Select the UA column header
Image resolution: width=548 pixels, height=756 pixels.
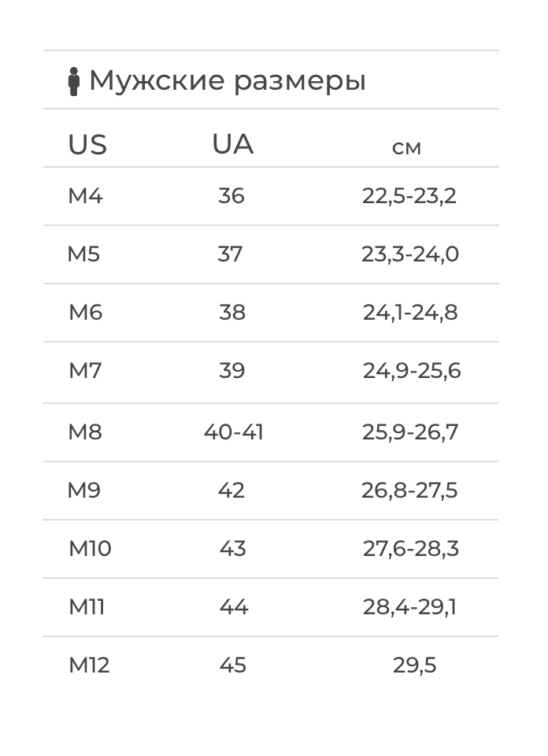pos(232,145)
